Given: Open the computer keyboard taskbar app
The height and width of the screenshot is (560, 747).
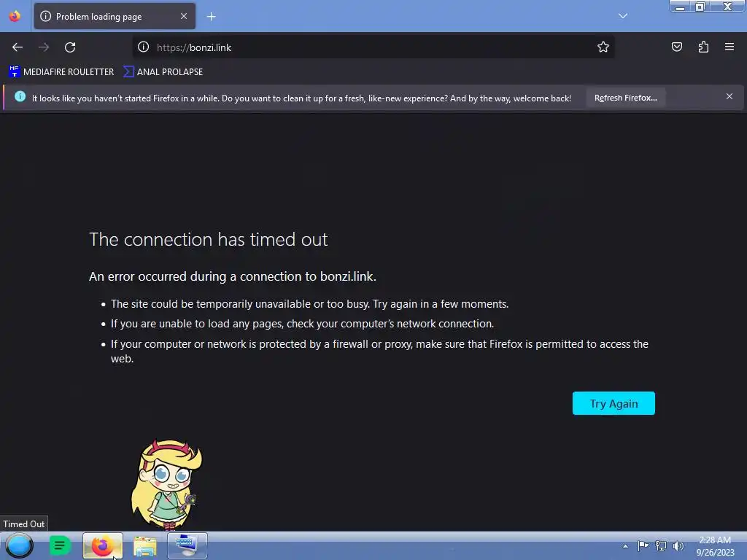Looking at the screenshot, I should [x=187, y=545].
